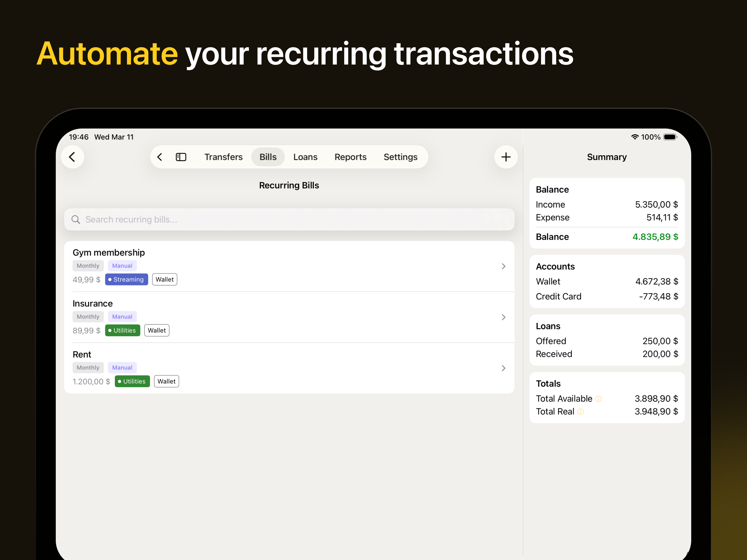Click the Expense 514,11 $ value

click(662, 217)
